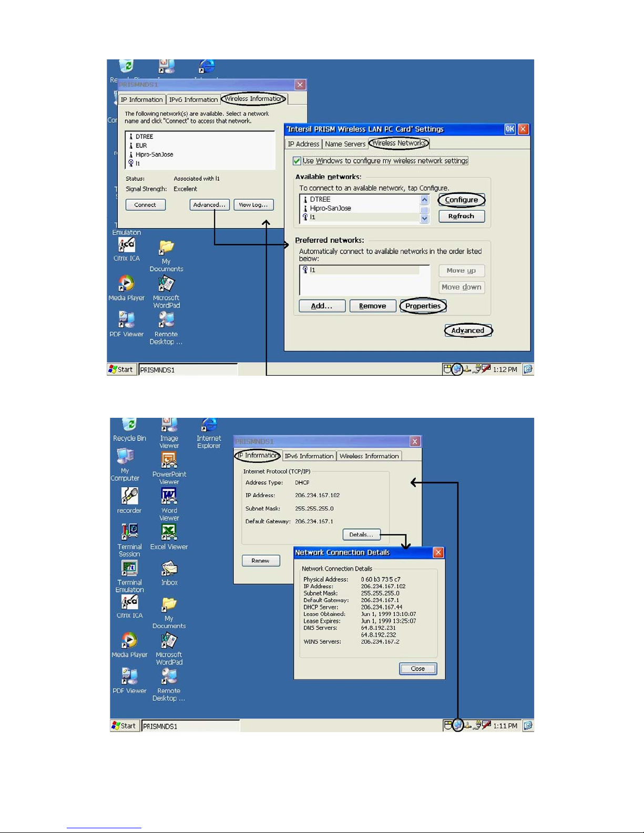
Task: Open View Log... button
Action: tap(253, 205)
